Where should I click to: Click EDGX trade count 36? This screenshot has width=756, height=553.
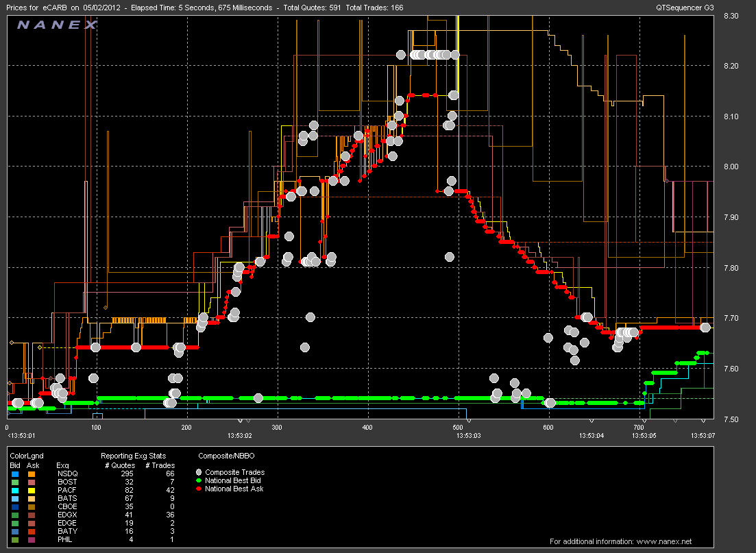170,515
